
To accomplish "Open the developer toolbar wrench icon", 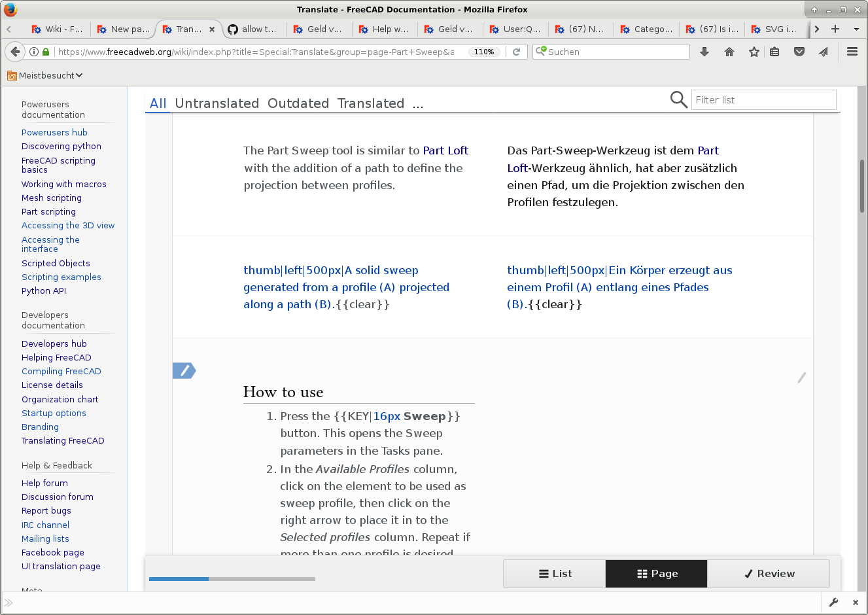I will [833, 603].
